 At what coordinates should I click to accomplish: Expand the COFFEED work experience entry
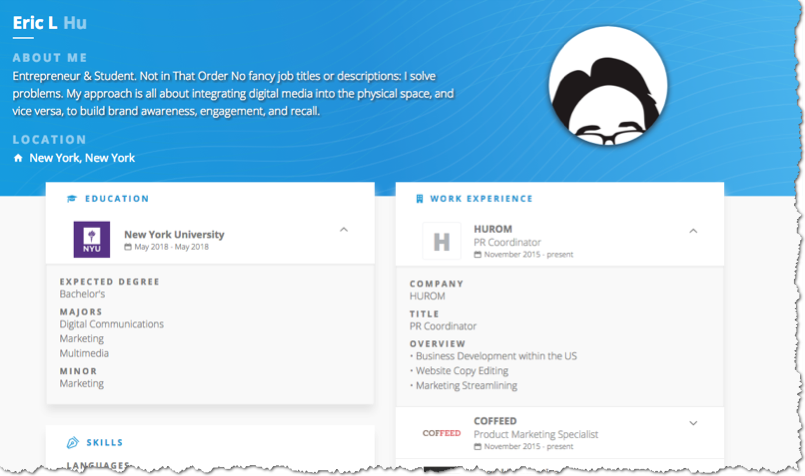693,423
